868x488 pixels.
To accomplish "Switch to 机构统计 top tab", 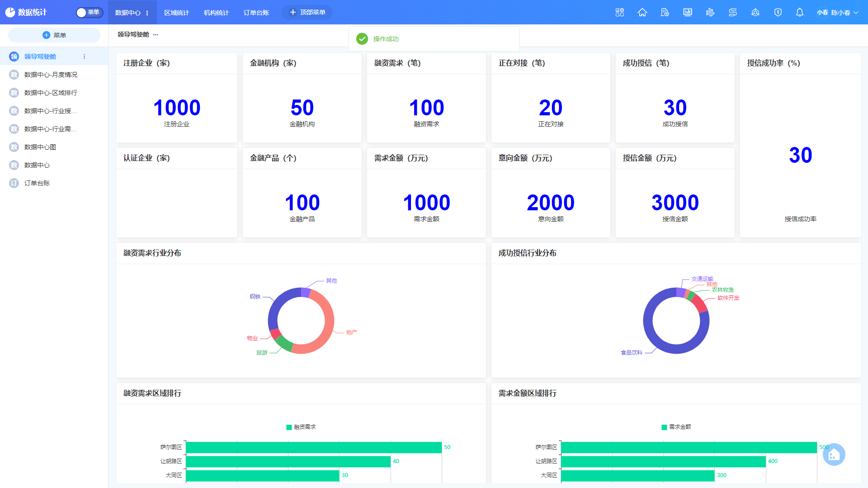I will [217, 13].
